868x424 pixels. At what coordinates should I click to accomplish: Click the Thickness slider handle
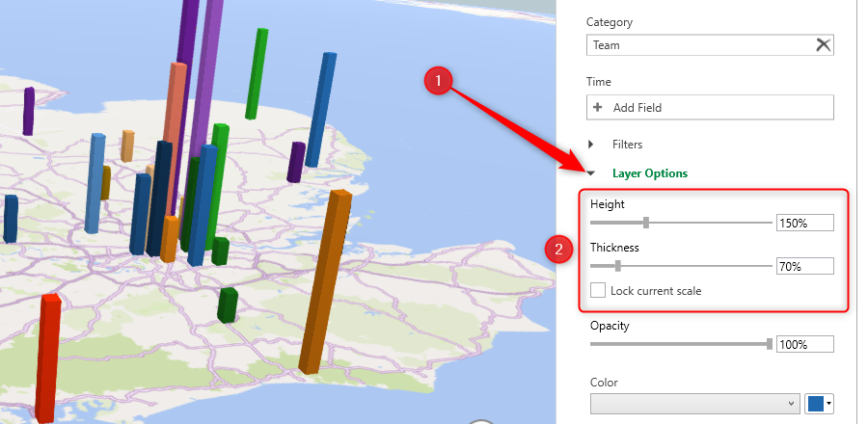(617, 266)
